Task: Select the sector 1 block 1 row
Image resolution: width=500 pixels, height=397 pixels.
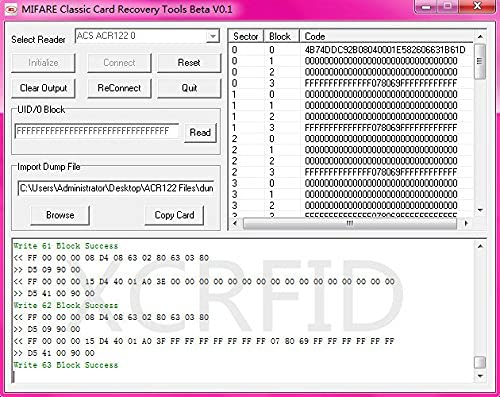Action: pyautogui.click(x=351, y=105)
